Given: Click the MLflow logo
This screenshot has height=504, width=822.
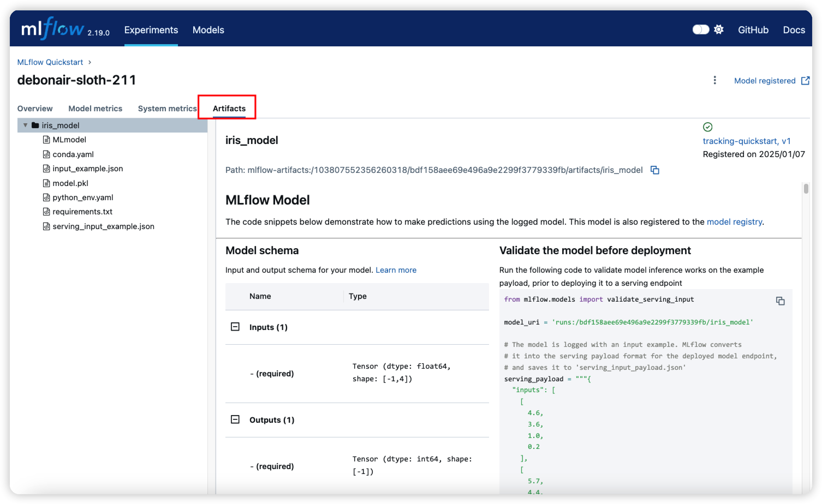Looking at the screenshot, I should [x=53, y=29].
